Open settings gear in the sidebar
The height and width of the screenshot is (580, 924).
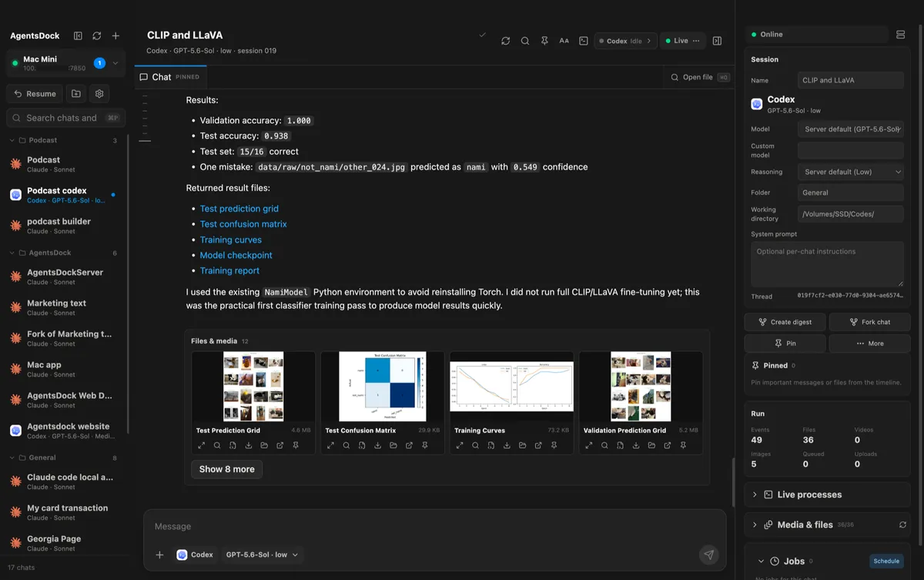click(x=99, y=93)
